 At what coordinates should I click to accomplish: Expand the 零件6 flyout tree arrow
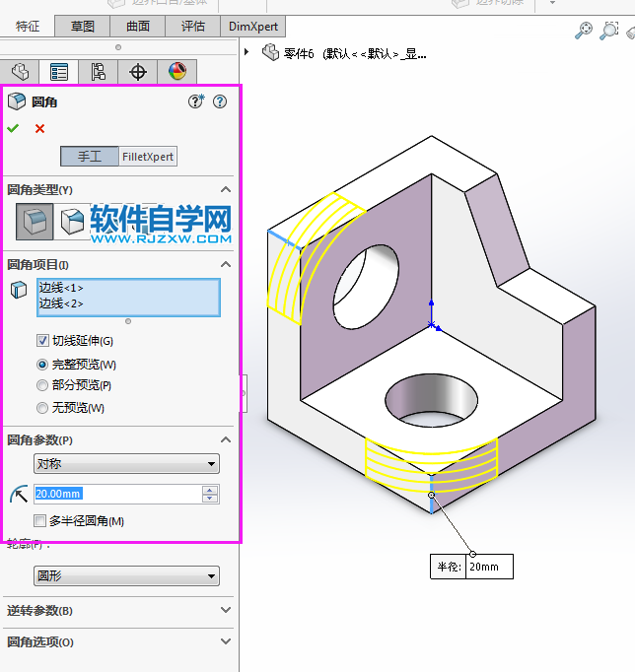[x=247, y=52]
